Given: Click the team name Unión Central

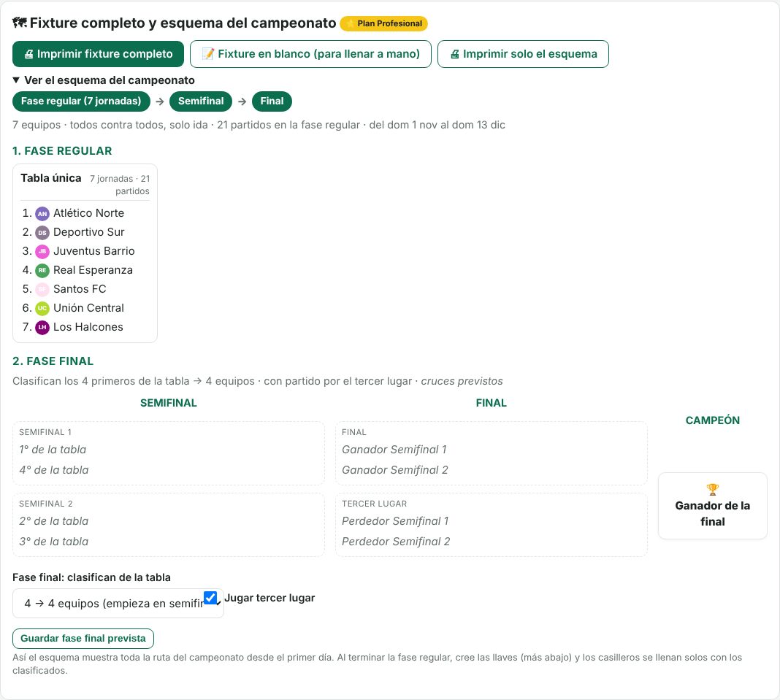Looking at the screenshot, I should (88, 308).
